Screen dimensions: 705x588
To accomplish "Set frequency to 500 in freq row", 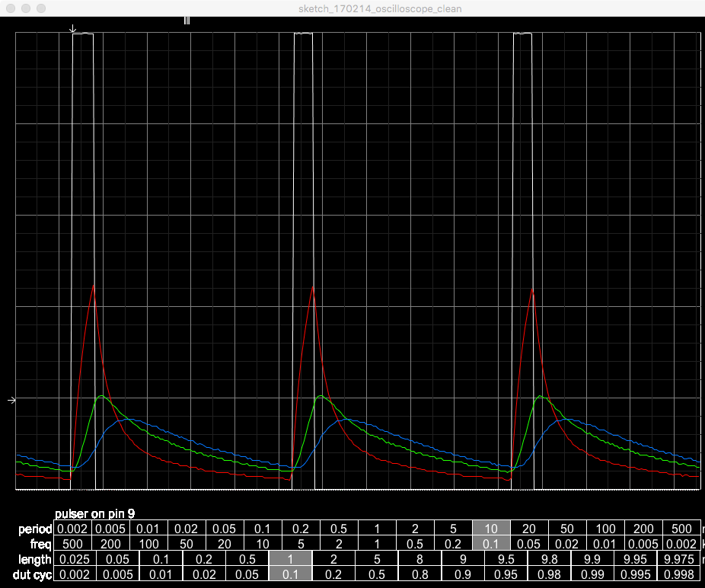I will 72,544.
